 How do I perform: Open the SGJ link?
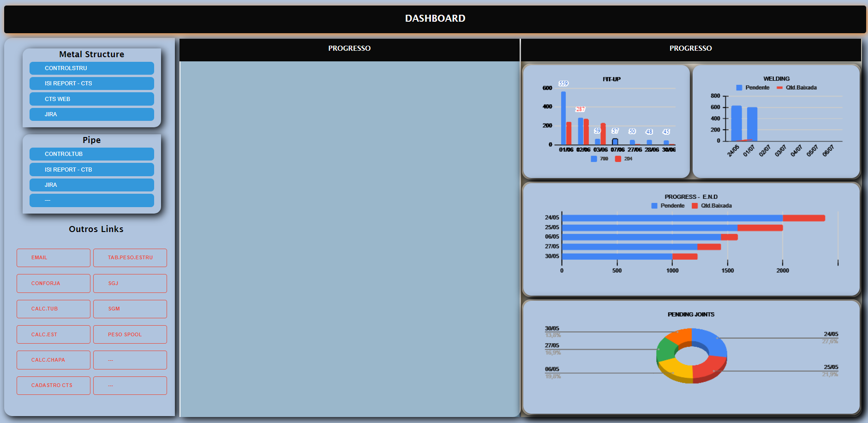pyautogui.click(x=130, y=283)
